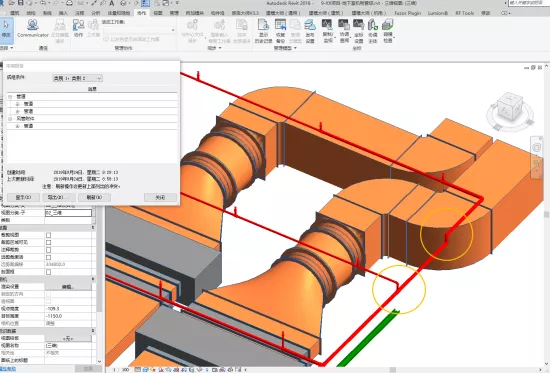Click the 1 : 100 view scale in status bar
Image resolution: width=550 pixels, height=373 pixels.
coord(121,369)
